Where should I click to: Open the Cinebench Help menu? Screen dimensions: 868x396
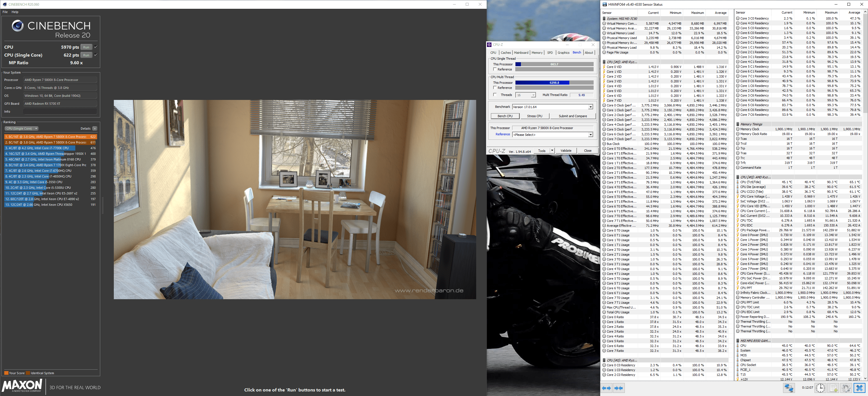(15, 12)
